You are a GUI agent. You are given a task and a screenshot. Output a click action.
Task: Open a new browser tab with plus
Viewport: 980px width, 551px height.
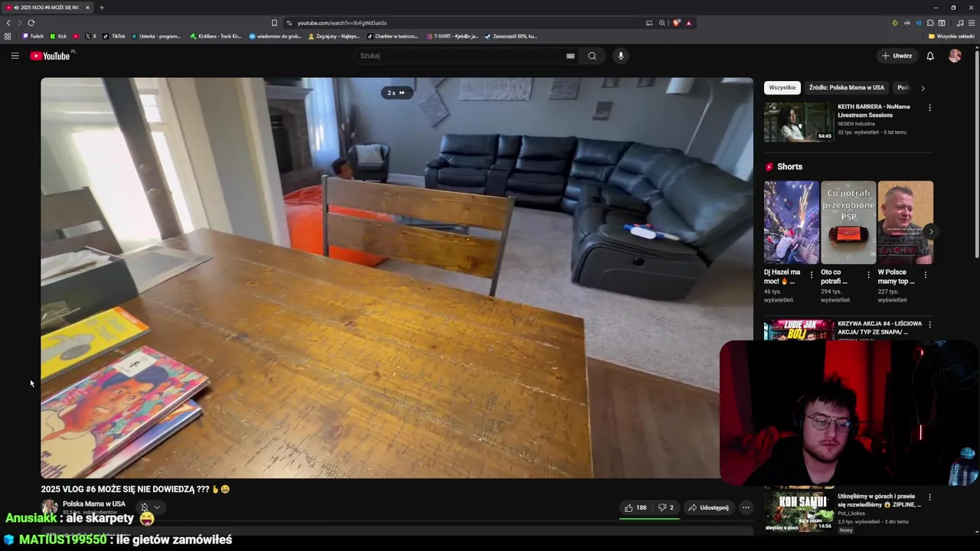pyautogui.click(x=101, y=8)
